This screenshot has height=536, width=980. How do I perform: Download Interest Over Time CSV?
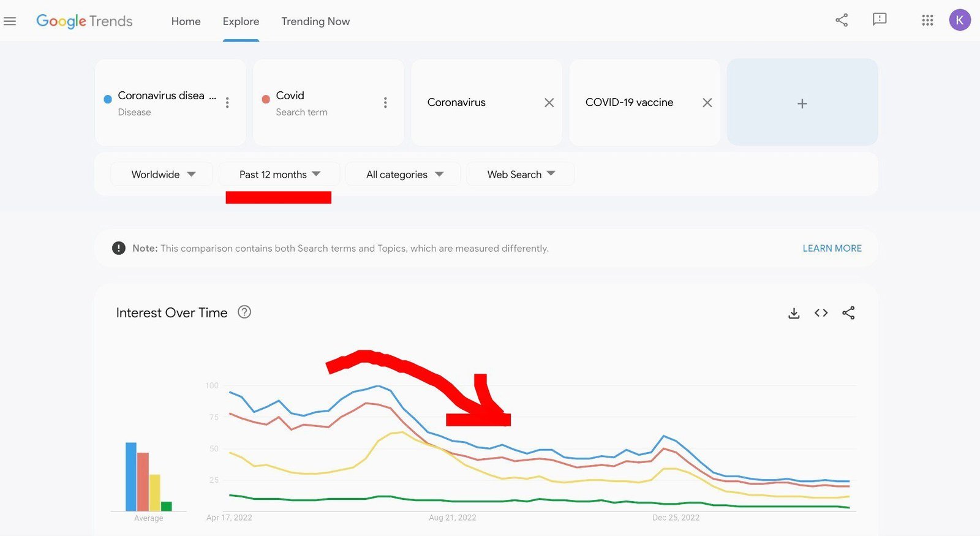[794, 313]
